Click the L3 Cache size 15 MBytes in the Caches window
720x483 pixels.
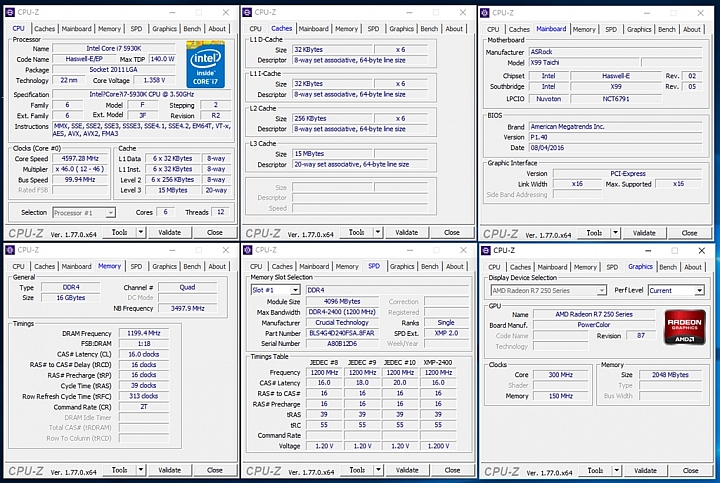coord(332,154)
